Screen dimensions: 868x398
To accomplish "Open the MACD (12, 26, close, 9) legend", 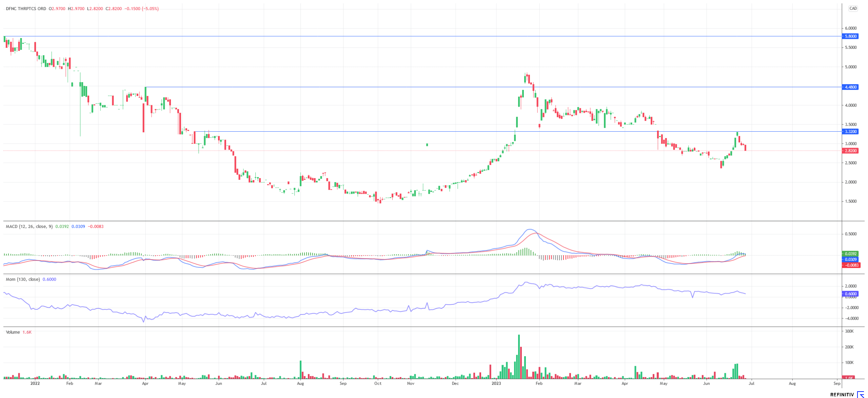I will (x=29, y=227).
